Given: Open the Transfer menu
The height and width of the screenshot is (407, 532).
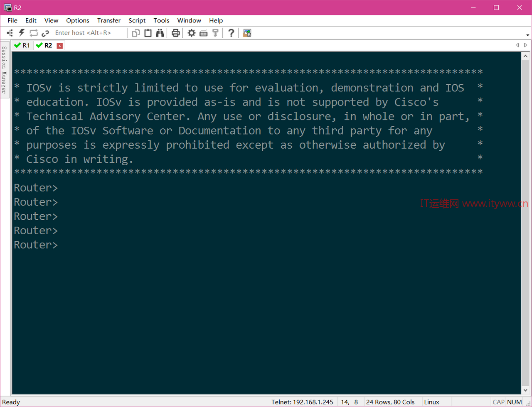Looking at the screenshot, I should click(109, 20).
